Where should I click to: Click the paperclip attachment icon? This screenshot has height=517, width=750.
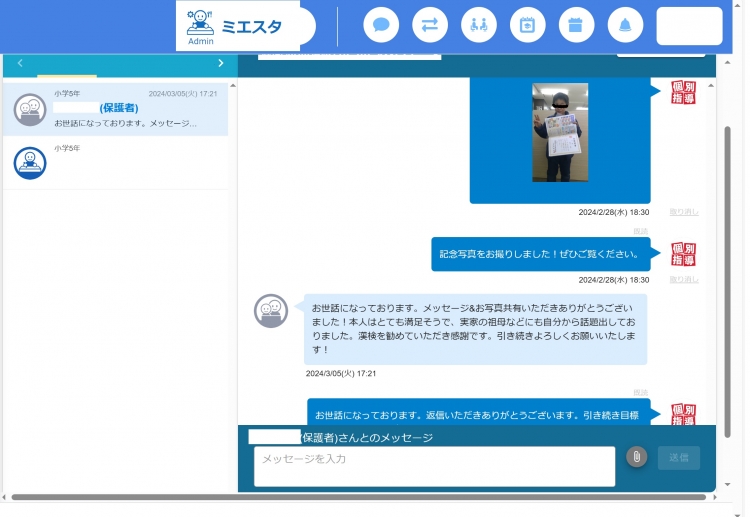click(636, 457)
